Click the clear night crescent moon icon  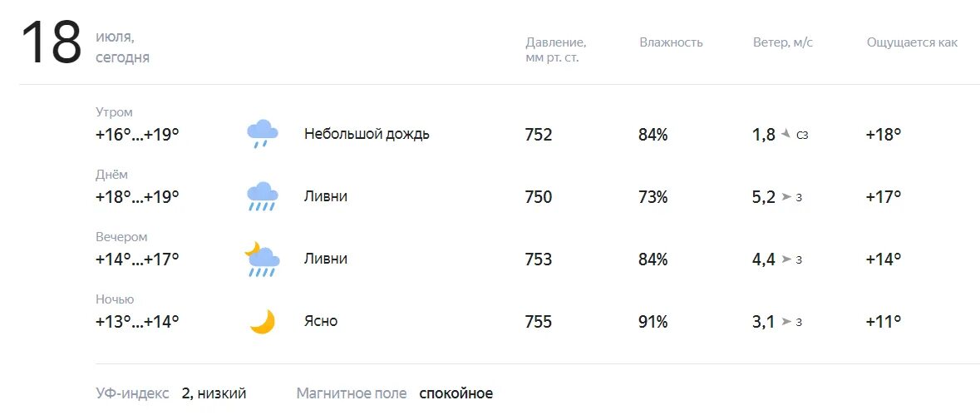click(x=263, y=321)
